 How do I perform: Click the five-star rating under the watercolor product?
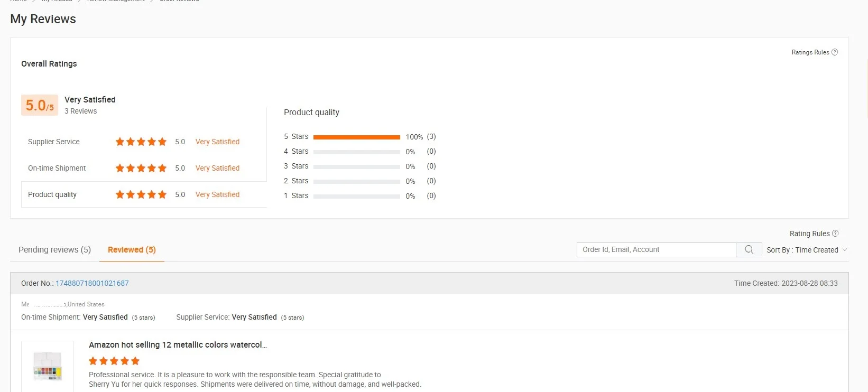[x=114, y=361]
